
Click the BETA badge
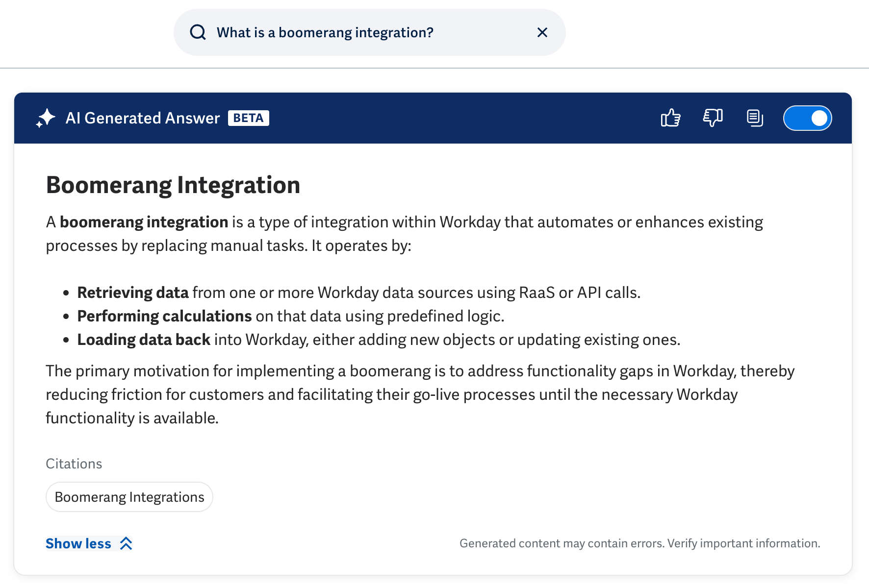point(248,118)
